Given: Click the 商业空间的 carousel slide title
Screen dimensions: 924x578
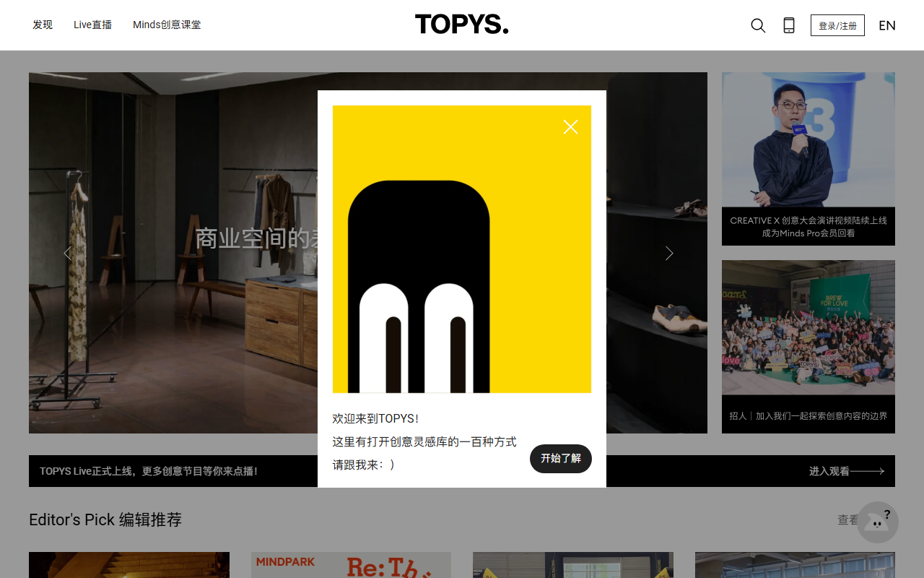Looking at the screenshot, I should (256, 238).
